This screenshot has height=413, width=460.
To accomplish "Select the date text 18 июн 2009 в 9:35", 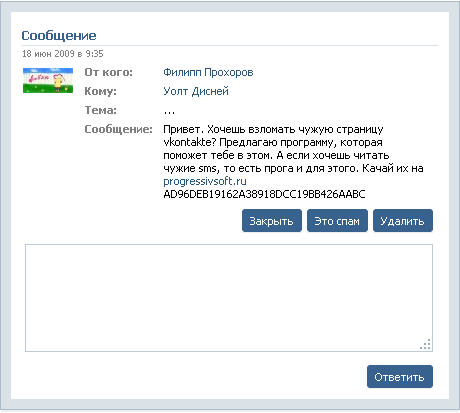I will click(63, 54).
